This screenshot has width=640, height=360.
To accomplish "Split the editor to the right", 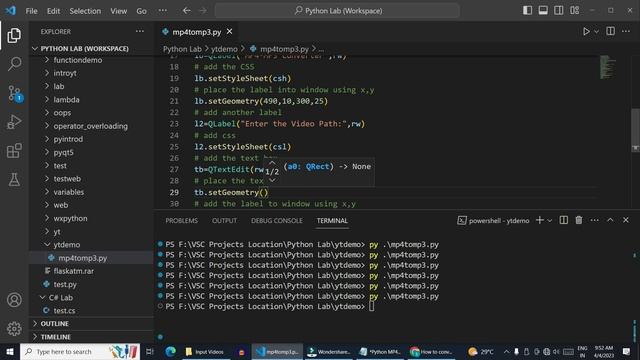I will [x=610, y=31].
